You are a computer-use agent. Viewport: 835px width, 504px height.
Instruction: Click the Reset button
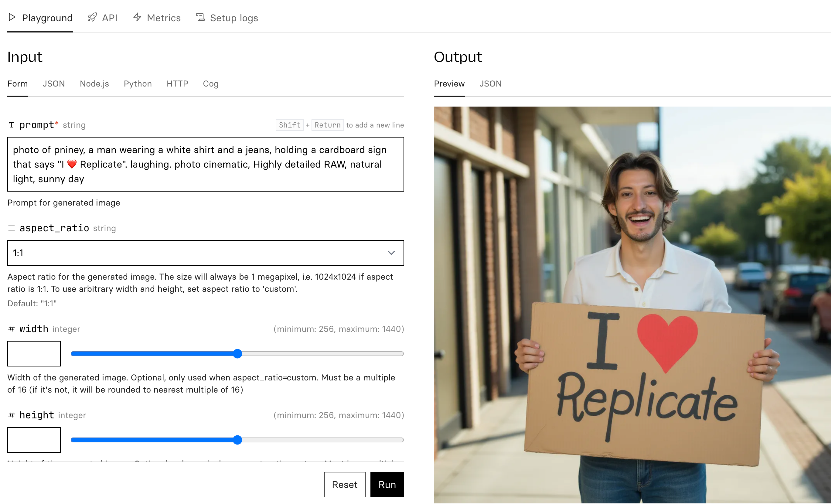pyautogui.click(x=344, y=484)
